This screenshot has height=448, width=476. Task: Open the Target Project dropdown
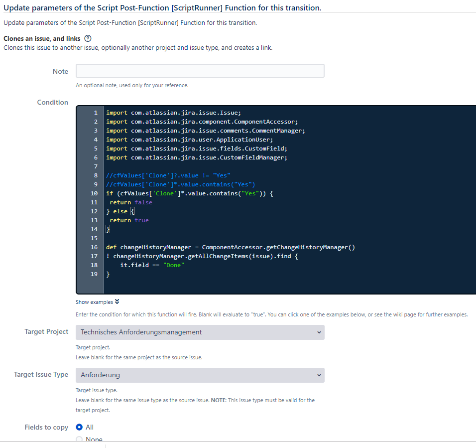[x=200, y=332]
